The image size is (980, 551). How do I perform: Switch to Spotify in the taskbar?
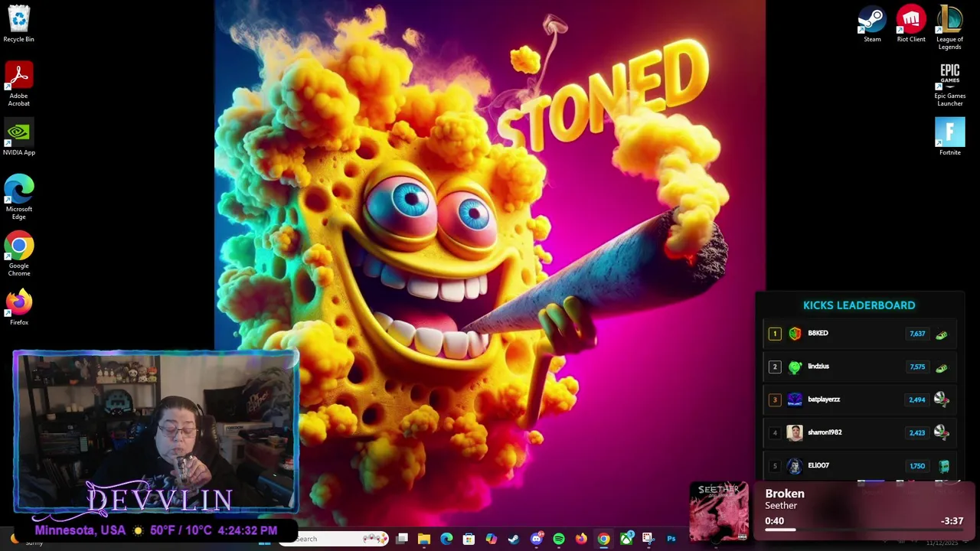pyautogui.click(x=559, y=539)
